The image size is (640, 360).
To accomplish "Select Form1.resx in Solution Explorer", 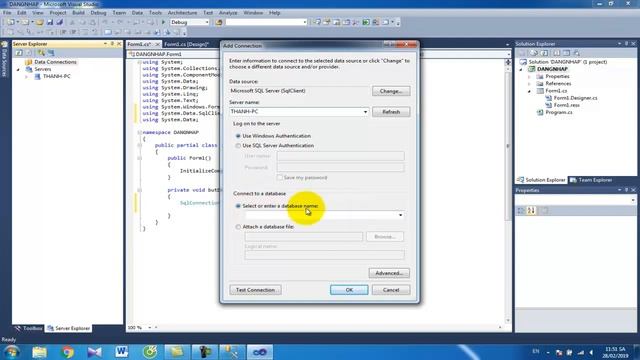I will point(567,105).
